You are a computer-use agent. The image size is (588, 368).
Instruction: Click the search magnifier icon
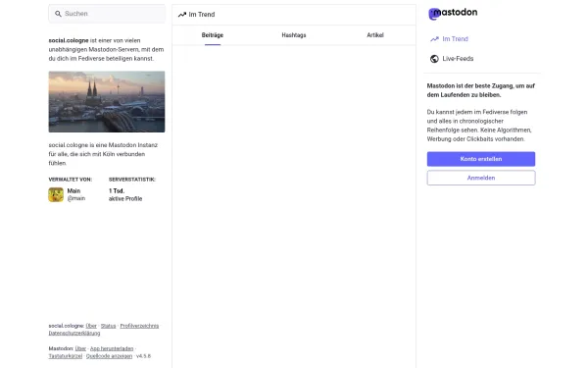pyautogui.click(x=58, y=14)
